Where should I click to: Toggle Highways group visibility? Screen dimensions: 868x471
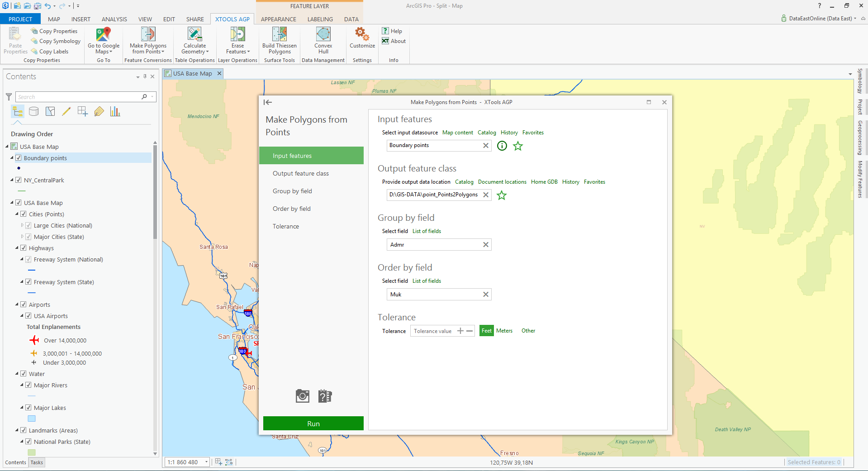[24, 248]
